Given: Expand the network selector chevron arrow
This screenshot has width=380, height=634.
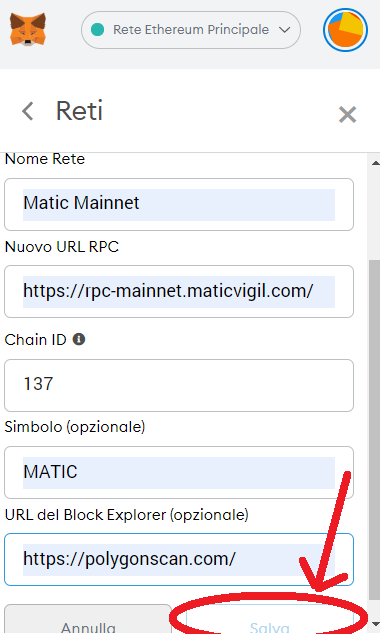Looking at the screenshot, I should 285,30.
